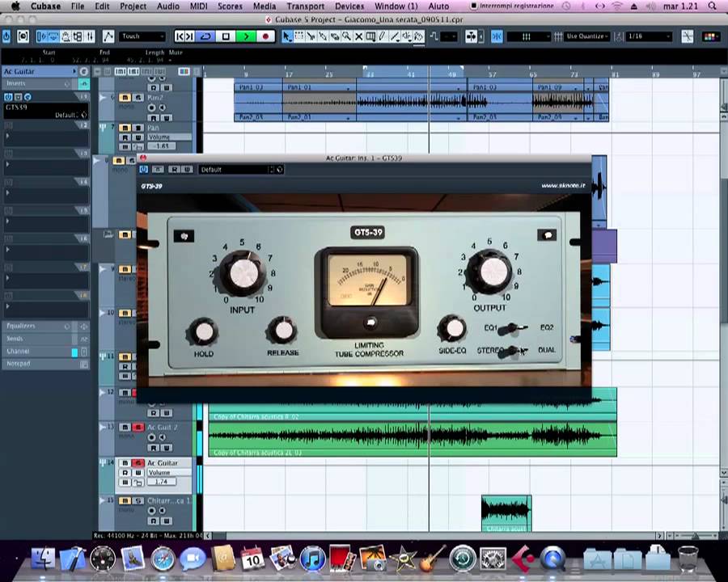Select the Line tool

pyautogui.click(x=395, y=36)
